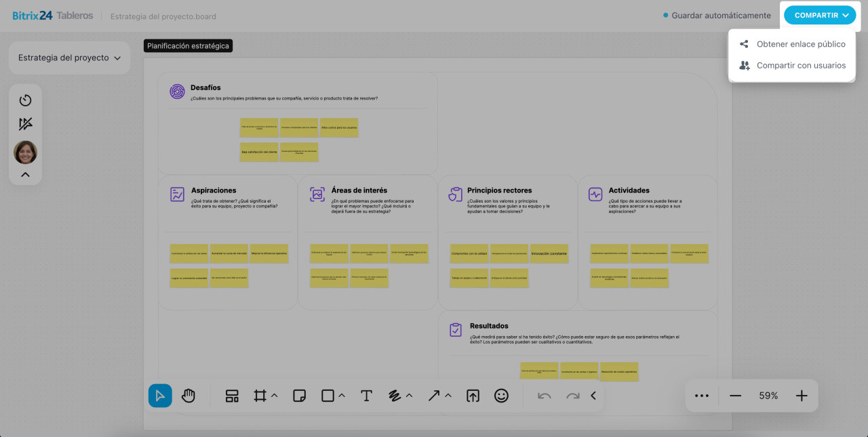Open the three-dot more options menu
The width and height of the screenshot is (868, 437).
pyautogui.click(x=702, y=396)
